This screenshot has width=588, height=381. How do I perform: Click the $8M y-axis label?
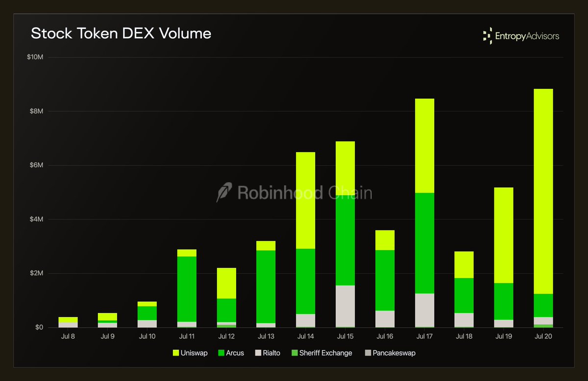[x=37, y=111]
